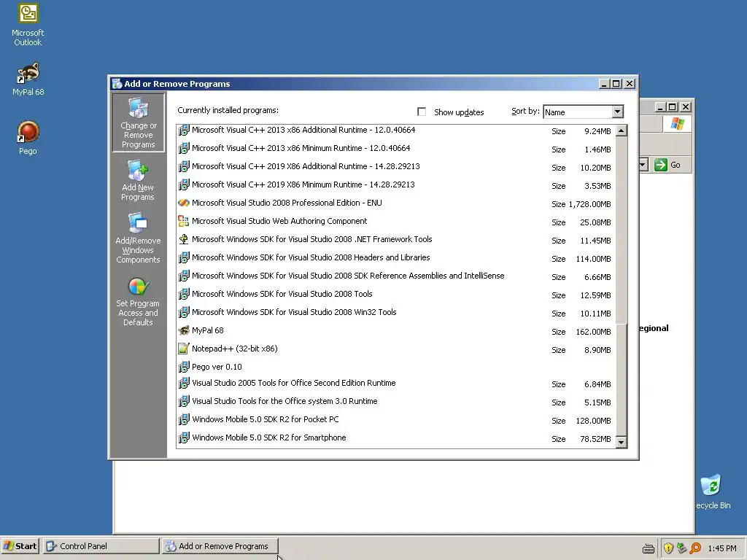747x560 pixels.
Task: Click the Currently installed programs label
Action: tap(228, 111)
